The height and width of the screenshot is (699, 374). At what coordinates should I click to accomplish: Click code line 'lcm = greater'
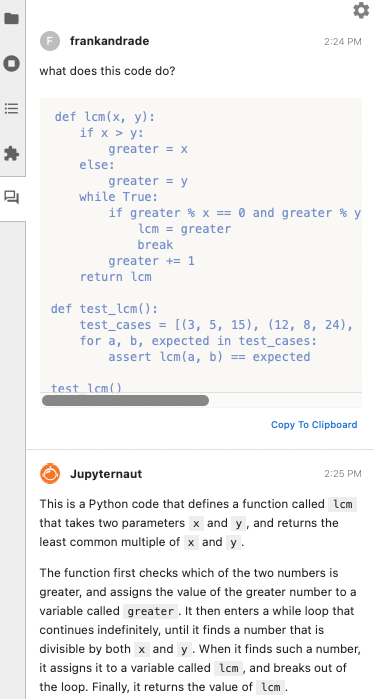tap(184, 229)
